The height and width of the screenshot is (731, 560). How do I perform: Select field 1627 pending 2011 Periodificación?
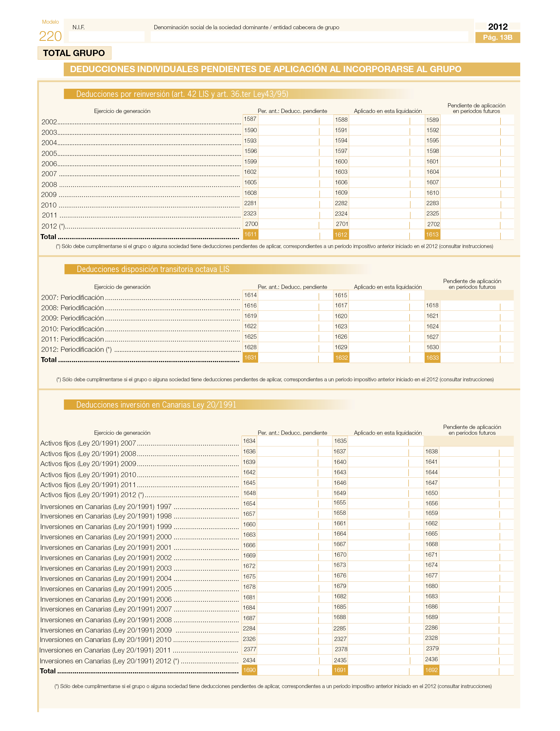click(x=478, y=337)
